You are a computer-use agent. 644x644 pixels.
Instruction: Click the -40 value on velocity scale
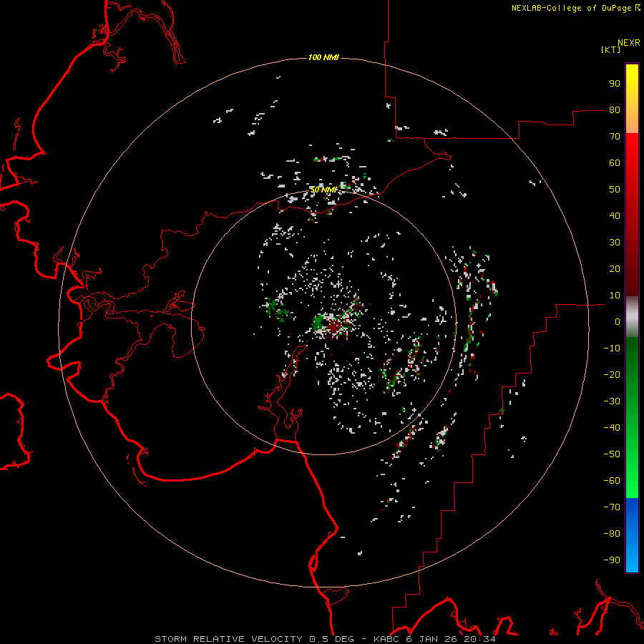[x=612, y=428]
